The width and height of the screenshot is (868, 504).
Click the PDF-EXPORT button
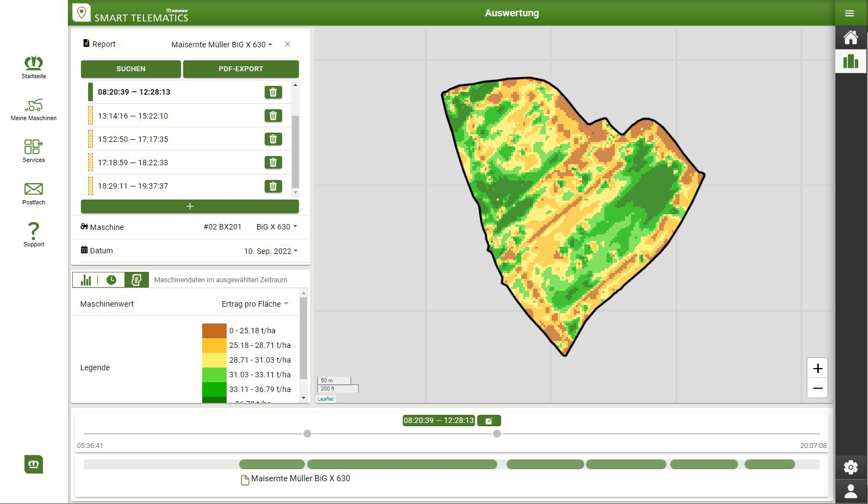click(x=241, y=69)
